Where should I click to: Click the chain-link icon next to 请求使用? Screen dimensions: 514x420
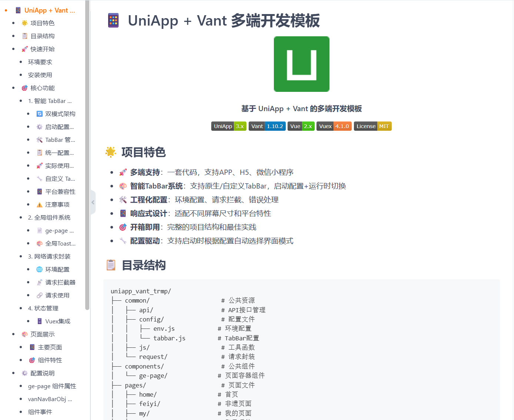coord(39,295)
